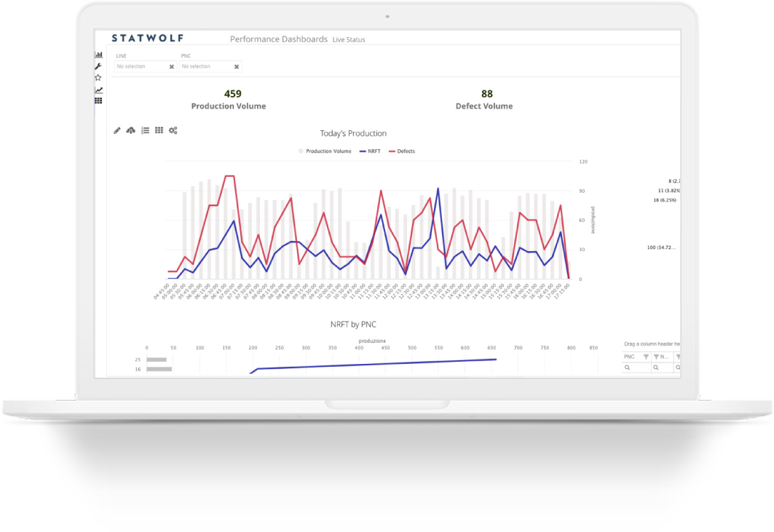This screenshot has height=532, width=774.
Task: Click the numbered list icon above the chart
Action: 145,130
